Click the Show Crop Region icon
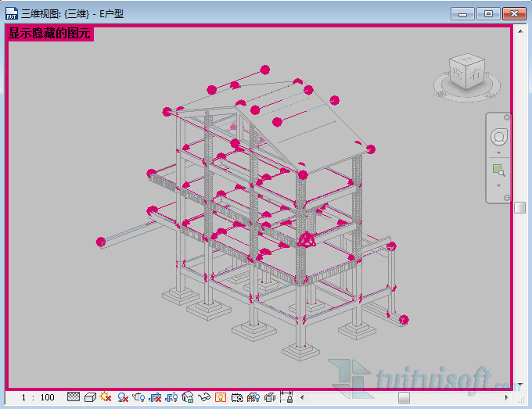 coord(171,397)
